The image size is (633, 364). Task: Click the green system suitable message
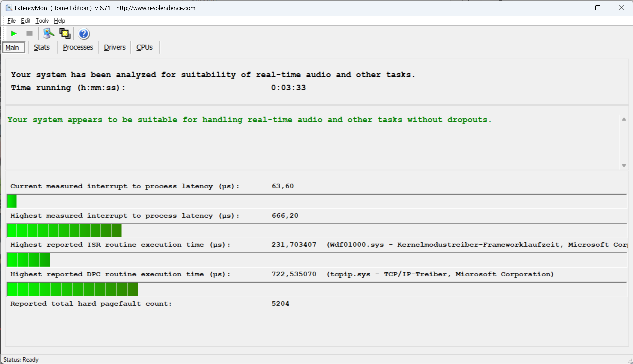(249, 120)
